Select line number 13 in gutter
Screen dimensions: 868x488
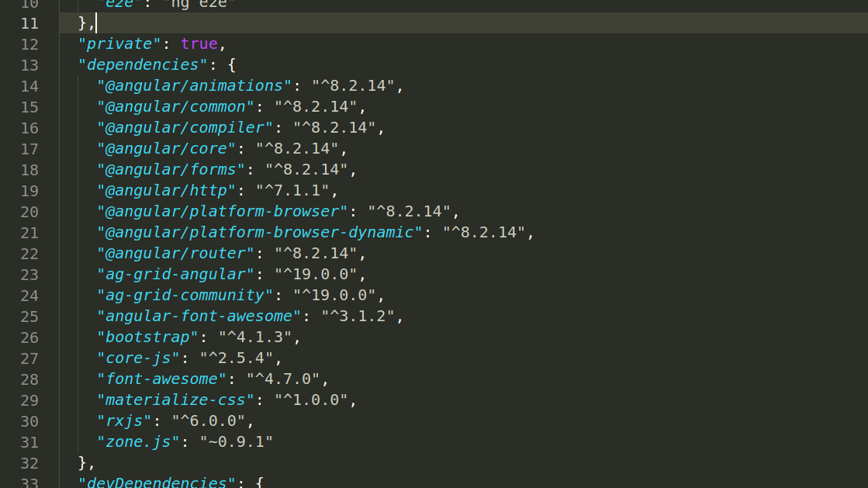tap(29, 65)
